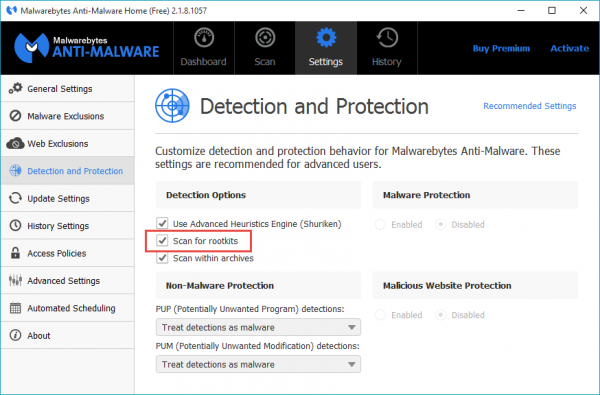Switch to the Settings tab
Screen dimensions: 600x395
coord(326,48)
